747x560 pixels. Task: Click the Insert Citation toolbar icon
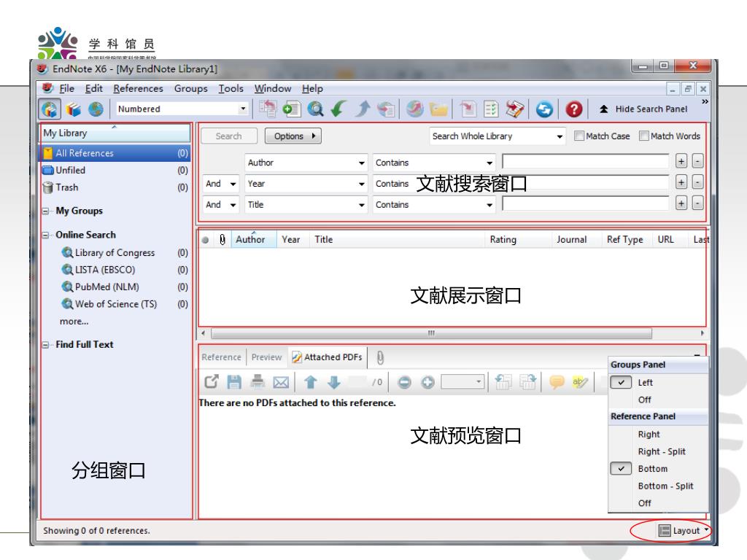click(x=468, y=109)
